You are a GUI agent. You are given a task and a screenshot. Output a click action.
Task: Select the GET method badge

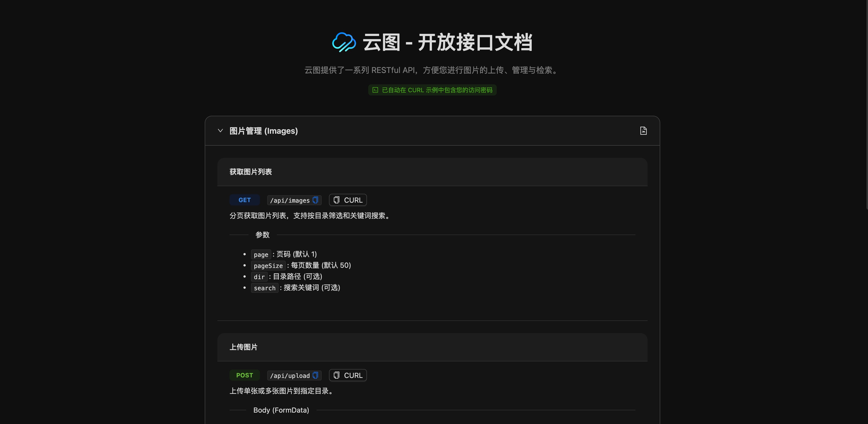click(x=245, y=200)
